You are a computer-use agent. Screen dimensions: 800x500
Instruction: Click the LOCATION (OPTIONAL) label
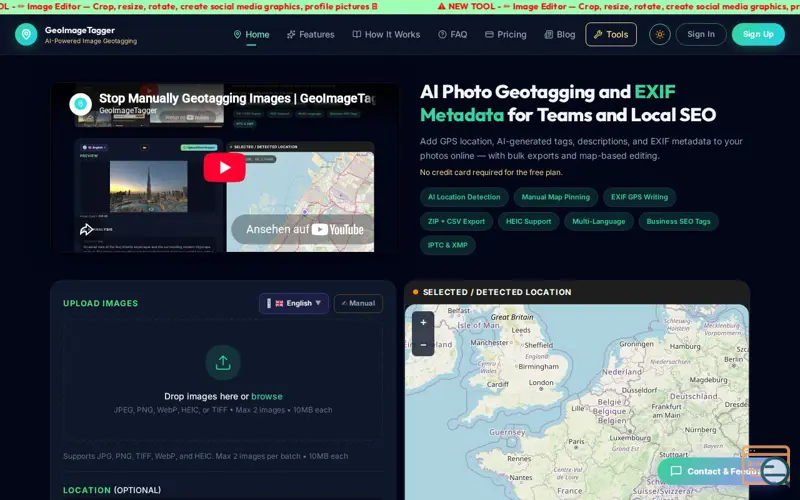point(112,490)
